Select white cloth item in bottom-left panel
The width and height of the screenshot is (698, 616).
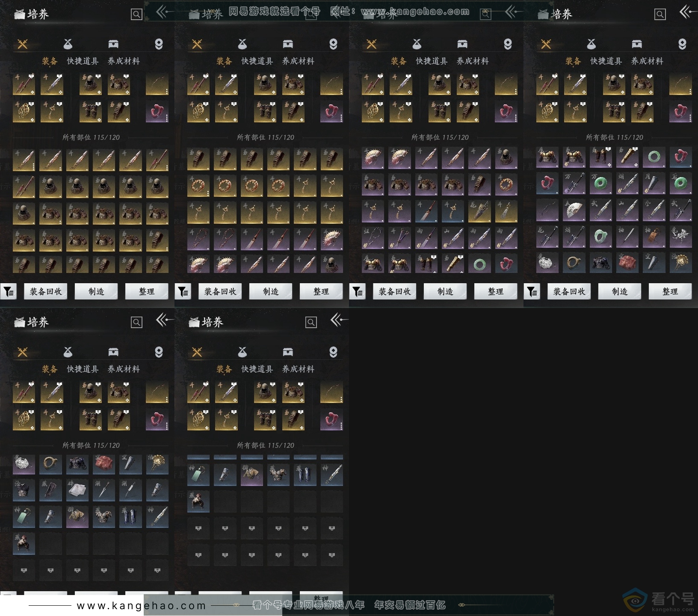point(77,491)
